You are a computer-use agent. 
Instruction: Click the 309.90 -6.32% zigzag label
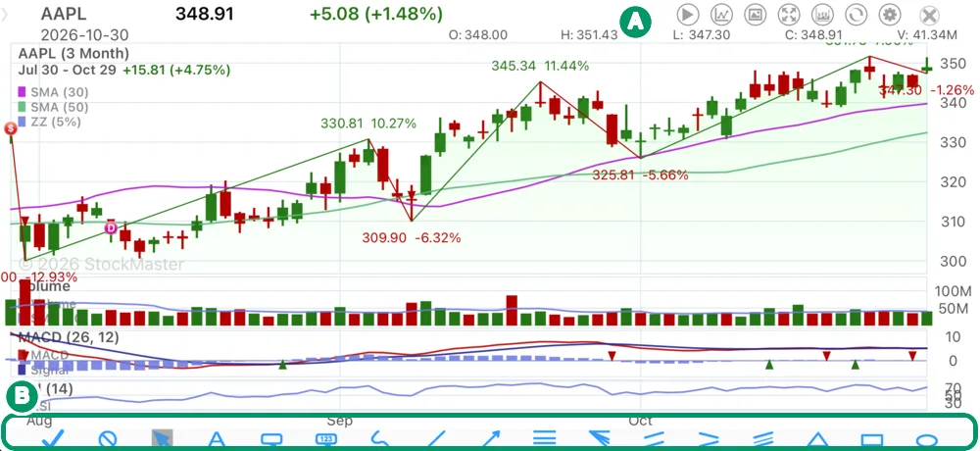(412, 237)
